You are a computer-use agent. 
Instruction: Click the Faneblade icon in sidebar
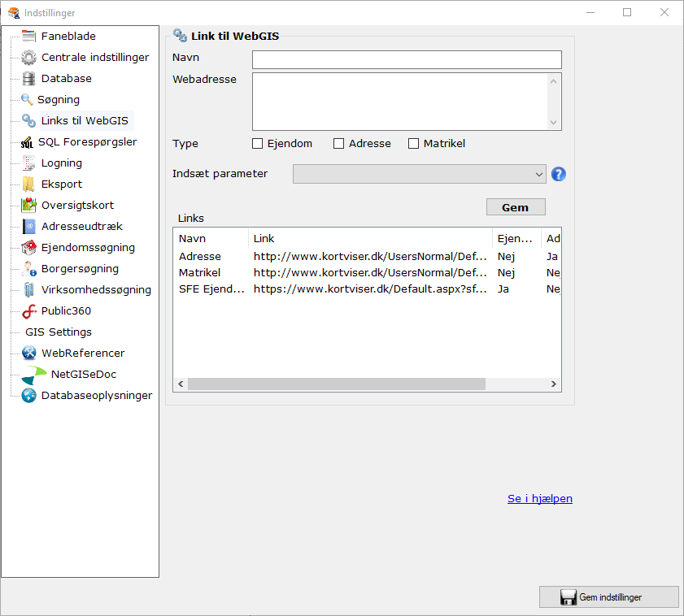click(x=28, y=37)
